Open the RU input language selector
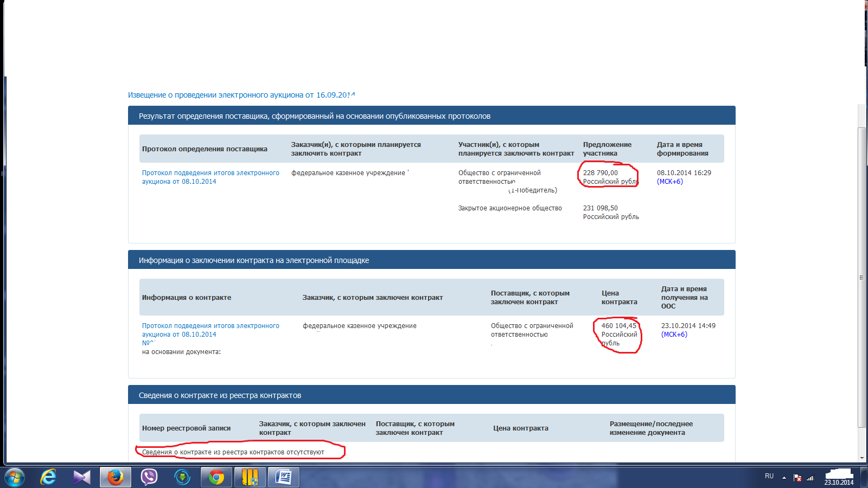Screen dimensions: 868x488 pyautogui.click(x=769, y=476)
